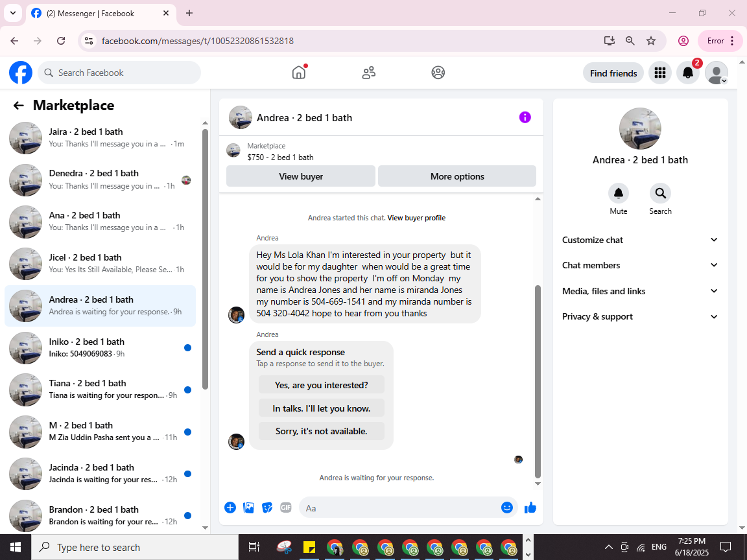
Task: Open a new browser tab
Action: 189,14
